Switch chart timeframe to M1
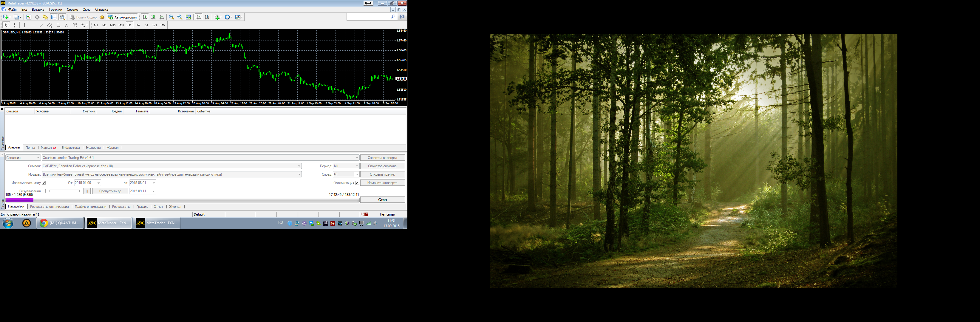The width and height of the screenshot is (980, 322). click(x=96, y=25)
